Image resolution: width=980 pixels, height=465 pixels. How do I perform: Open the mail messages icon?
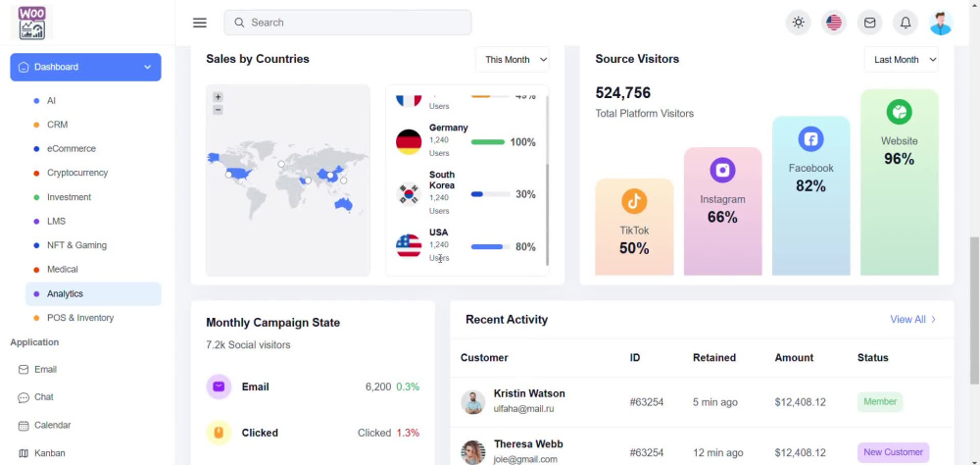tap(869, 23)
